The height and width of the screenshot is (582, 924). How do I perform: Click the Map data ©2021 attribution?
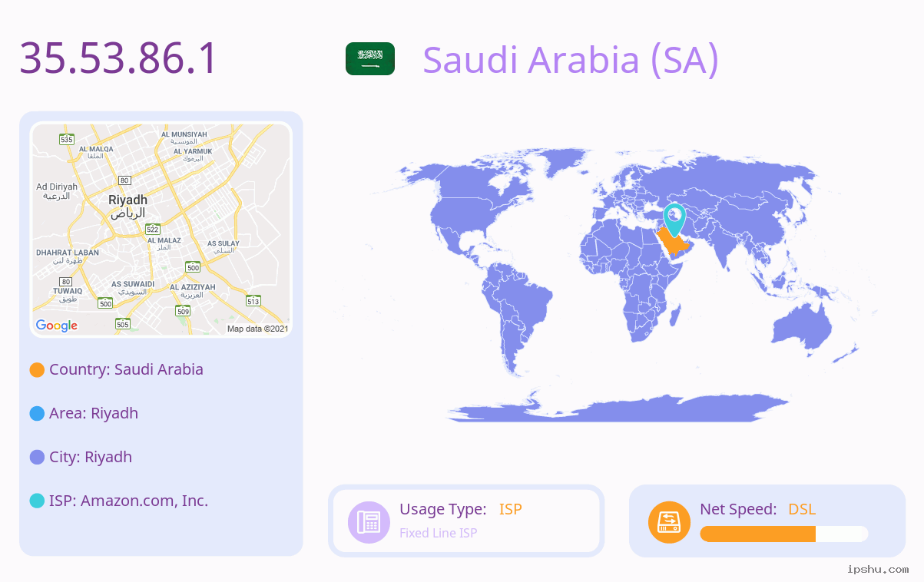coord(258,329)
